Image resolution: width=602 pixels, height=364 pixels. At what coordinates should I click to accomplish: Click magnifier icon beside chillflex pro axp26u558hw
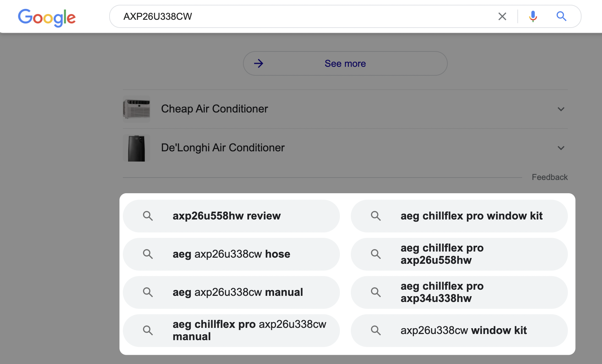pos(376,254)
